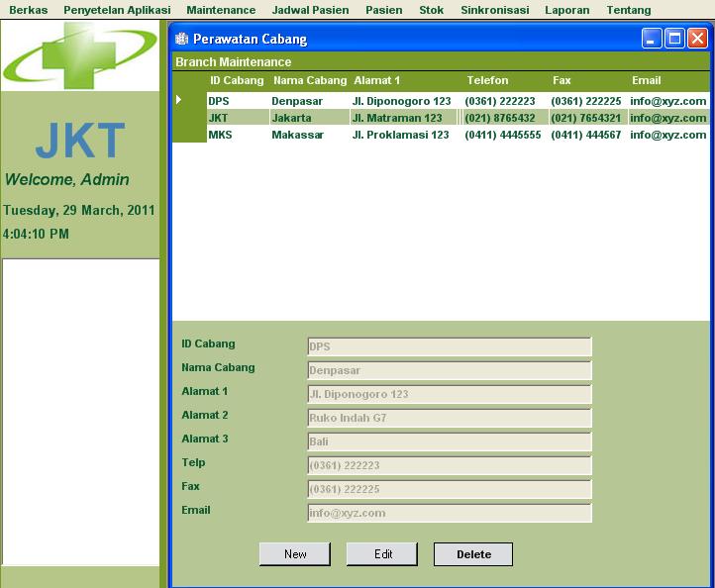Click Jl. Proklamasi 123 in the table
This screenshot has width=715, height=588.
406,135
